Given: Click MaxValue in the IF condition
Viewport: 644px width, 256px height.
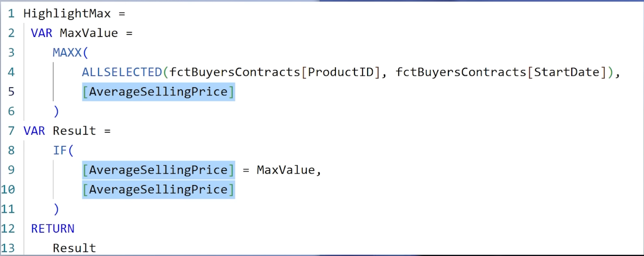Looking at the screenshot, I should (x=286, y=170).
